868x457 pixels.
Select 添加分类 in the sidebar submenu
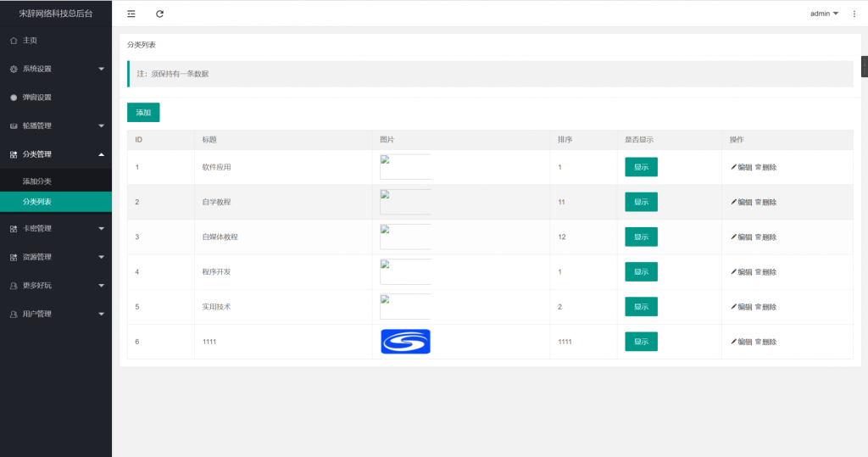click(37, 181)
